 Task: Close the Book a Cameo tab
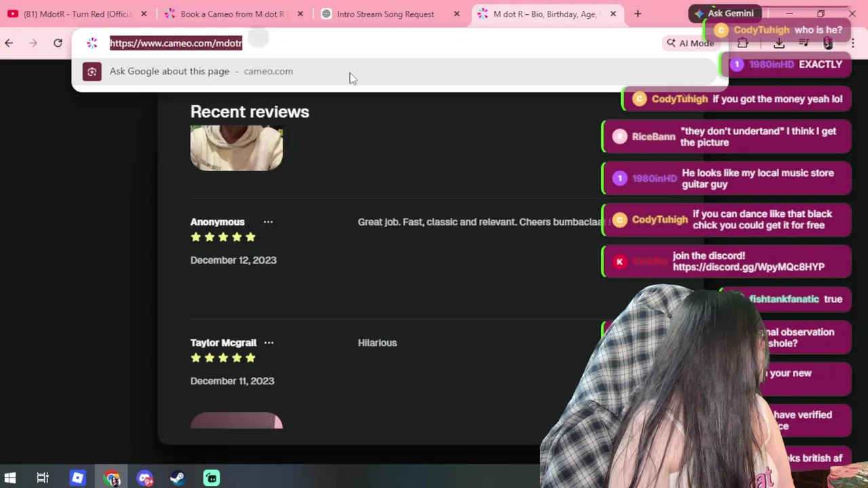[x=300, y=14]
